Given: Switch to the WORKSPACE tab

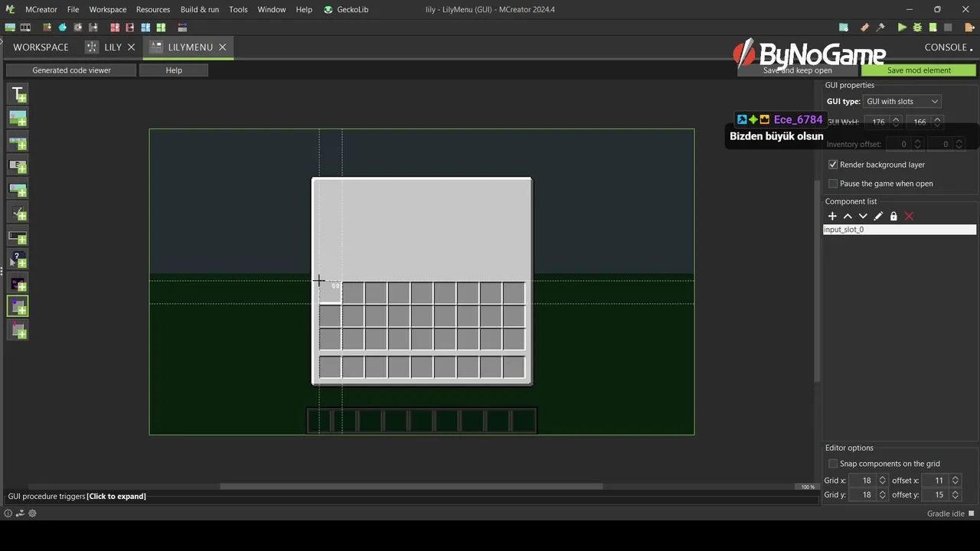Looking at the screenshot, I should tap(41, 47).
